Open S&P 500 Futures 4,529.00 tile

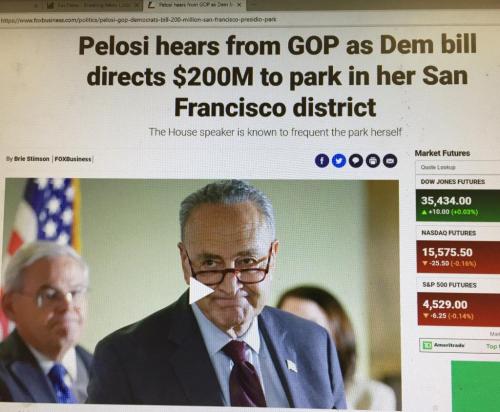pos(459,309)
